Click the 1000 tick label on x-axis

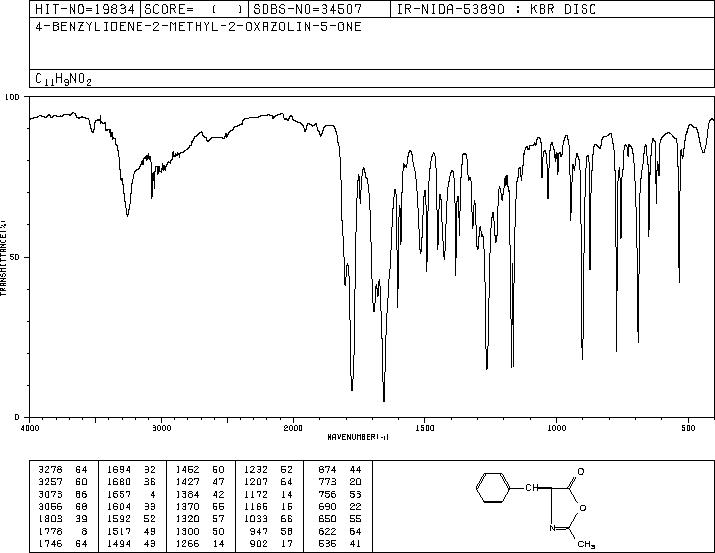click(x=556, y=428)
